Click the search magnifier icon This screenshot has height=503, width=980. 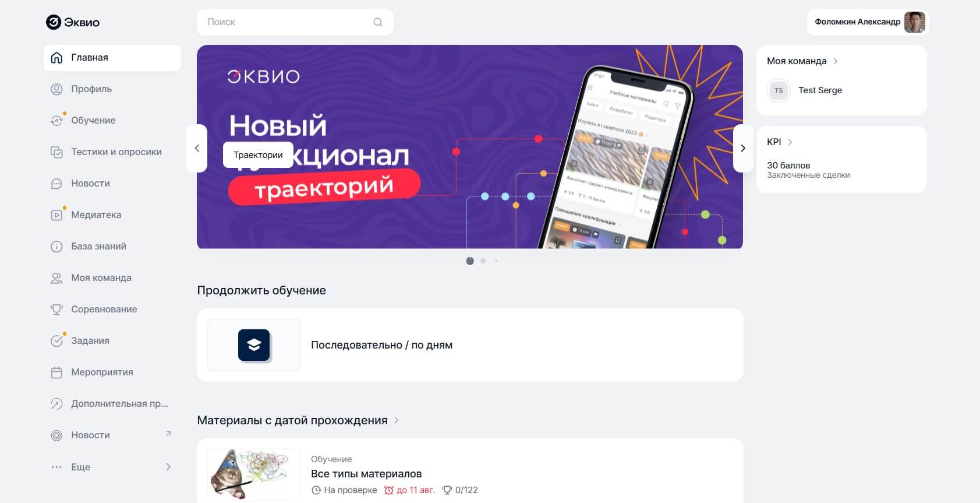[x=378, y=22]
